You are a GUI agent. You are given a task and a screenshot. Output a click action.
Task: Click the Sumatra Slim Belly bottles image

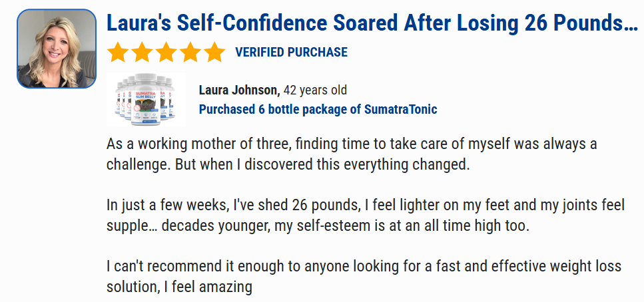click(146, 98)
